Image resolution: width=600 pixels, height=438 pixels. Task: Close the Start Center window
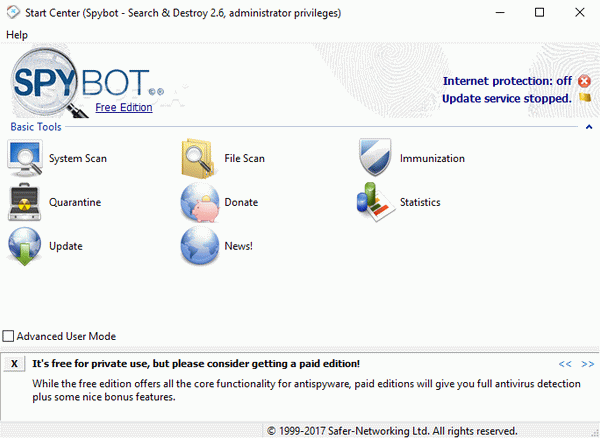580,13
